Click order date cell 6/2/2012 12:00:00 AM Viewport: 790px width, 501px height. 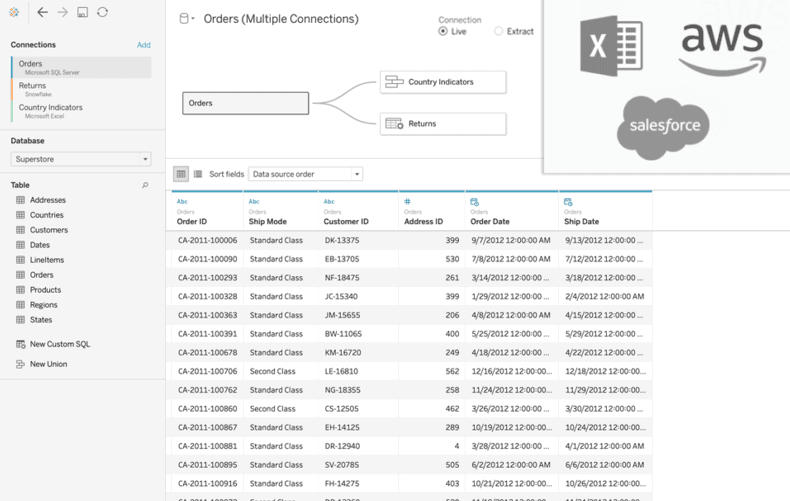pos(511,465)
